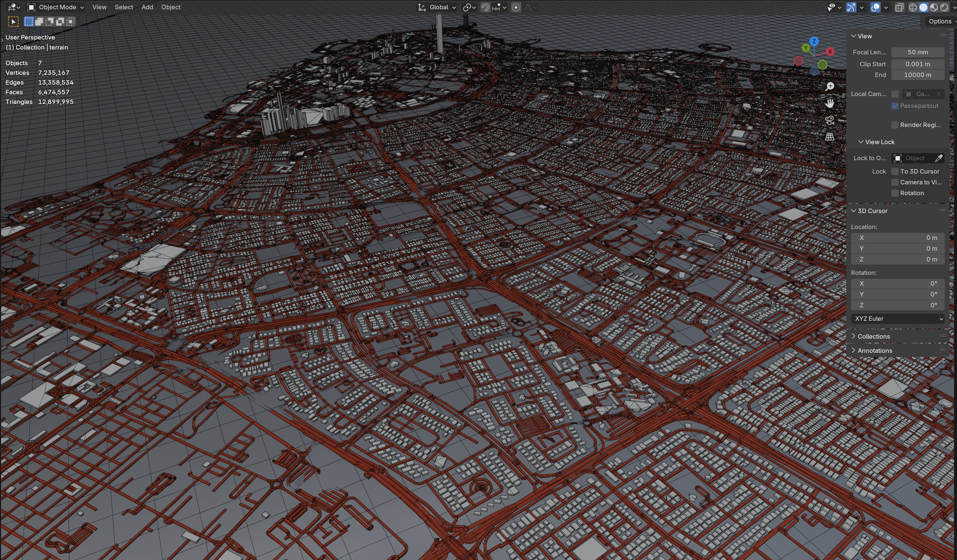The image size is (957, 560).
Task: Click the green Y axis gizmo
Action: [806, 48]
